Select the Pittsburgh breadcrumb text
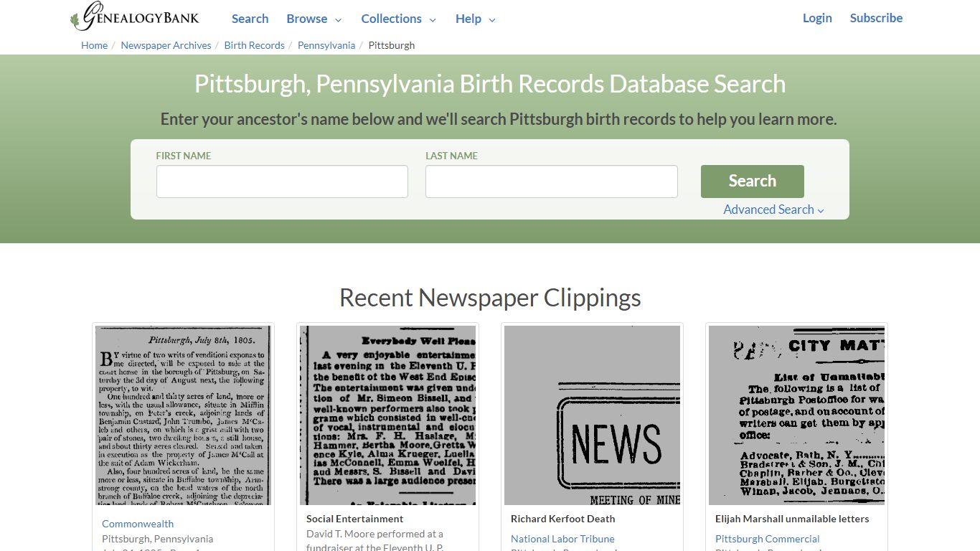The width and height of the screenshot is (980, 551). 392,45
